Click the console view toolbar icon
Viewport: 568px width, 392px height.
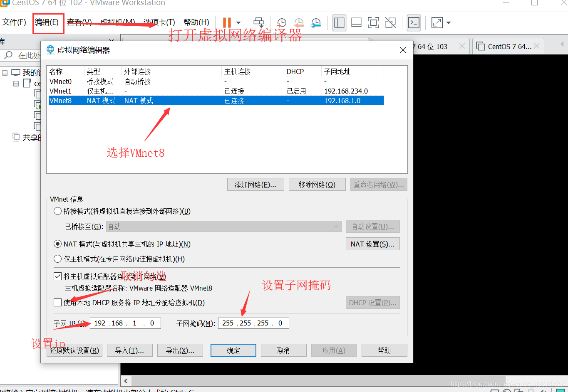coord(414,22)
